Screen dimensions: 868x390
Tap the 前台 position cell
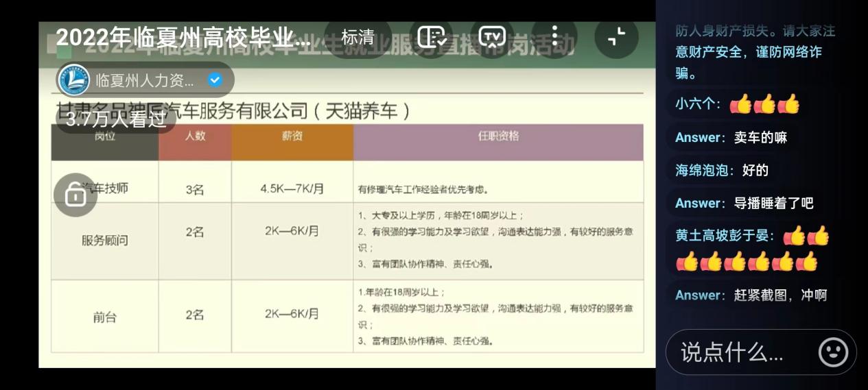tap(105, 317)
